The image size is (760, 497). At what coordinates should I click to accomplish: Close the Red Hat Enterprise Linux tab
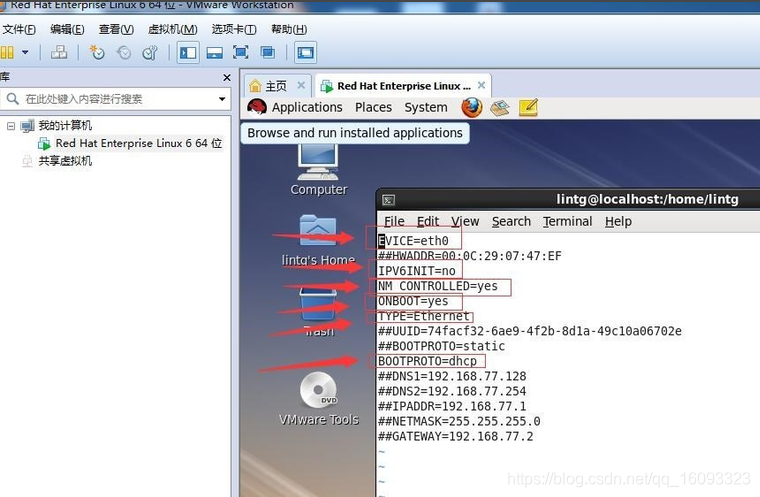click(x=481, y=85)
